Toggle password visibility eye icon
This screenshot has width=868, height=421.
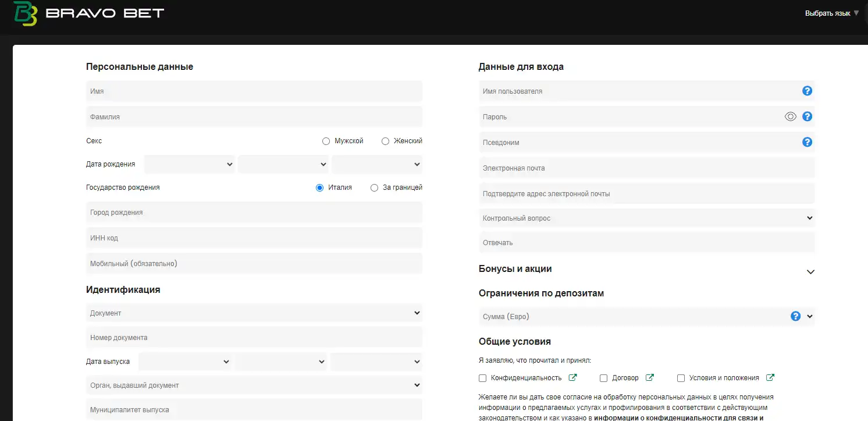[x=790, y=116]
